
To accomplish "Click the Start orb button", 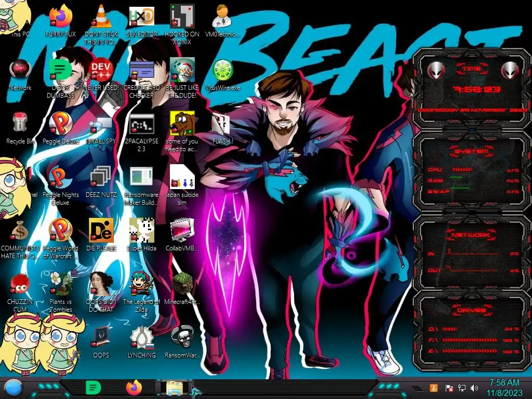I will tap(13, 388).
